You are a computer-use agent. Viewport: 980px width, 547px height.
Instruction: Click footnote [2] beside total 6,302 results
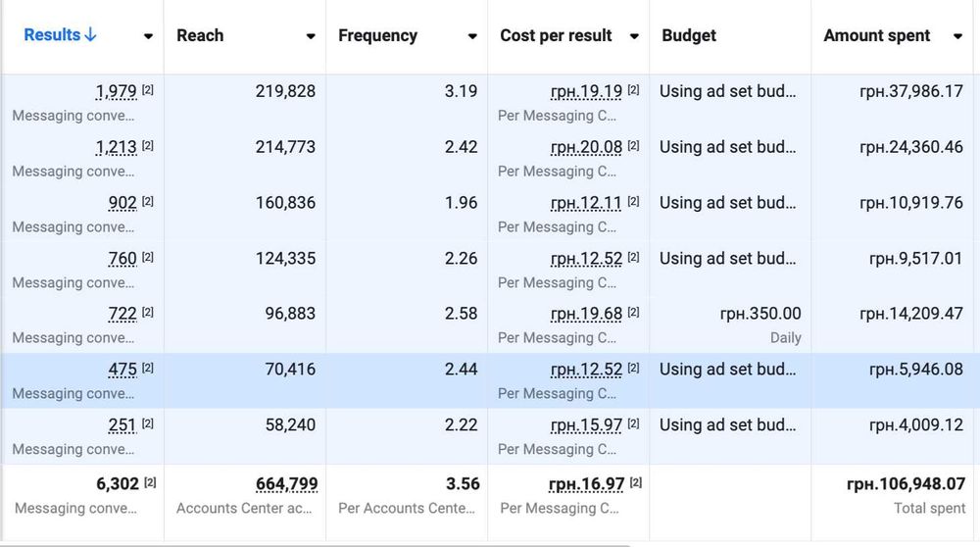tap(150, 482)
